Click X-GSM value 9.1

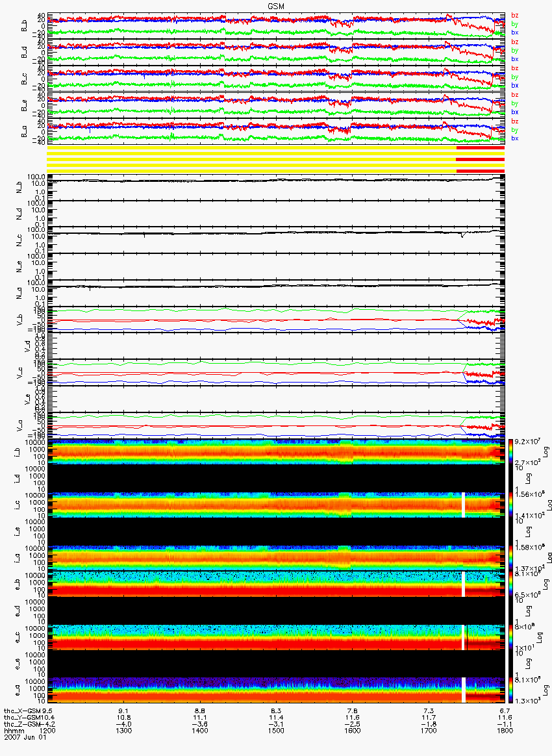point(125,711)
